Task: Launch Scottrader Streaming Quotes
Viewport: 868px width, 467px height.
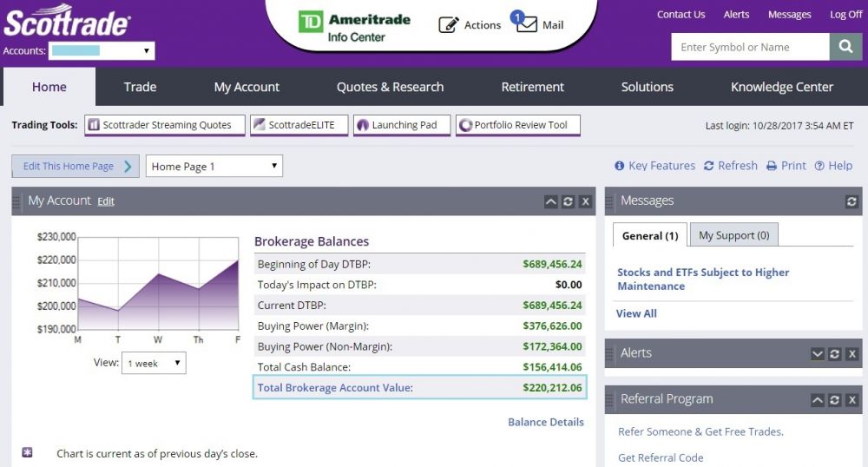Action: (165, 125)
